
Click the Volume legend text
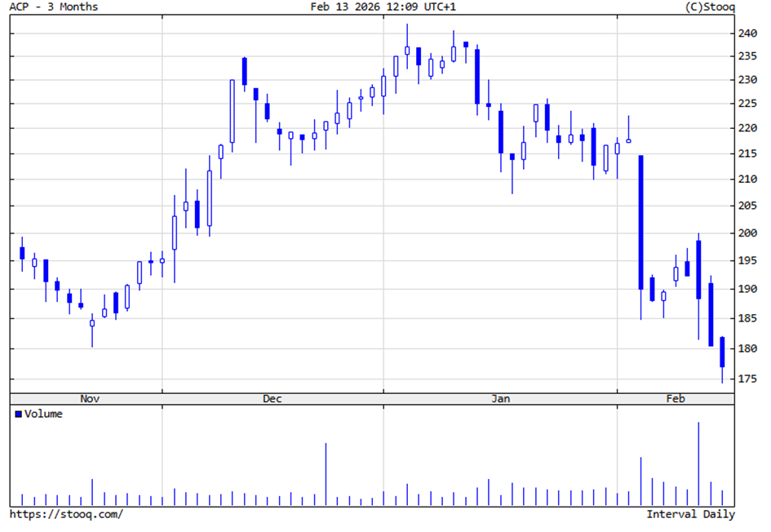point(43,415)
